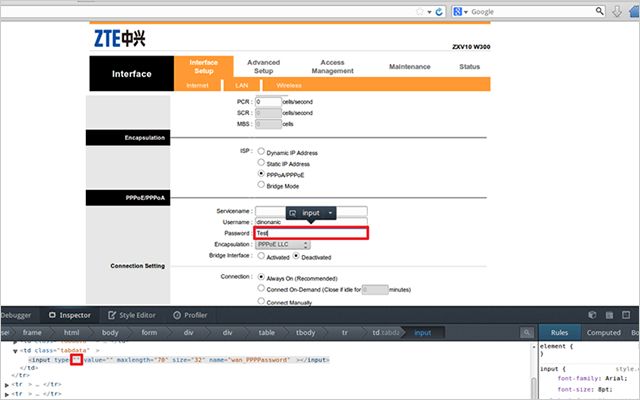The width and height of the screenshot is (640, 400).
Task: Select the Inspector devtools tab
Action: tap(69, 315)
